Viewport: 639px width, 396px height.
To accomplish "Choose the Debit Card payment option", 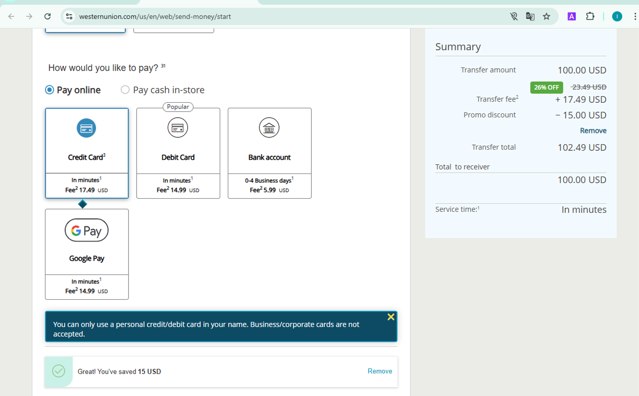I will click(x=178, y=153).
